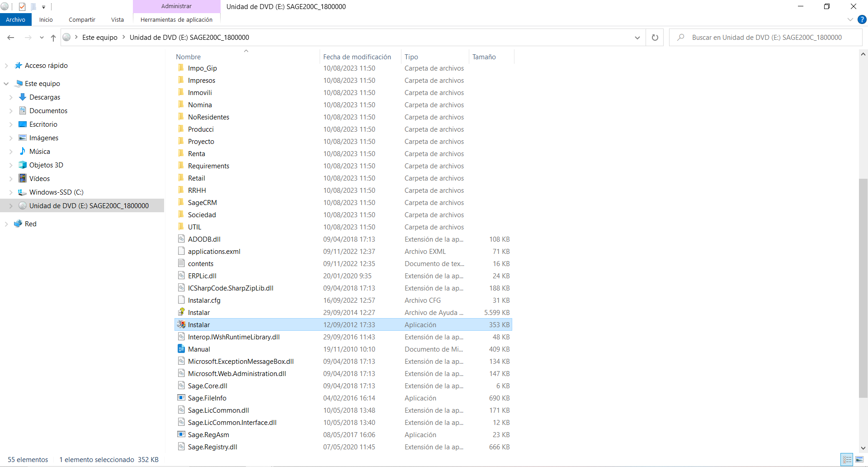Click the Red network icon
The height and width of the screenshot is (467, 868).
click(18, 224)
